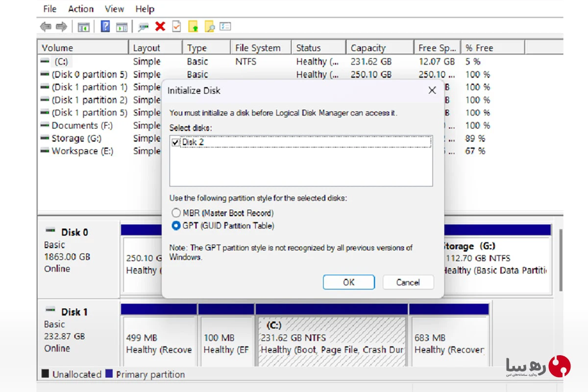The width and height of the screenshot is (588, 392).
Task: Open the Action menu
Action: (81, 9)
